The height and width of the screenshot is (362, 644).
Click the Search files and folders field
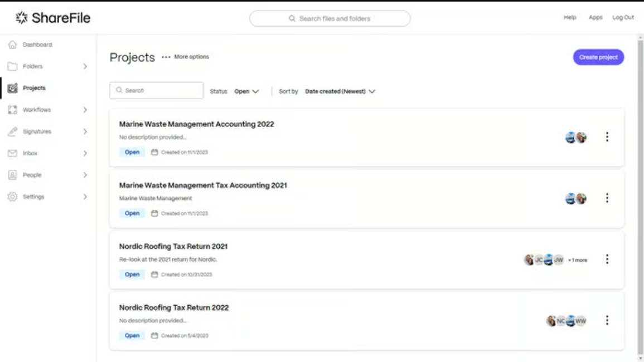pos(330,18)
